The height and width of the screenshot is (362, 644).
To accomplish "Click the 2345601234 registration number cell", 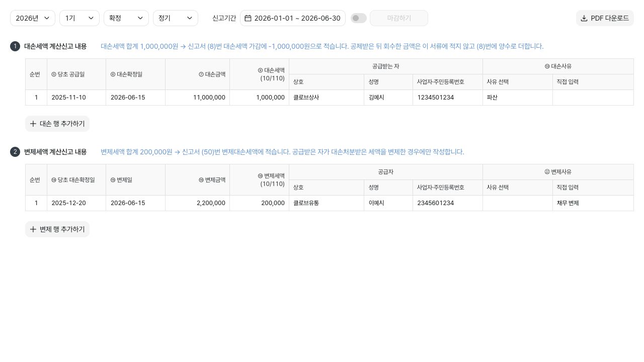I will click(448, 203).
